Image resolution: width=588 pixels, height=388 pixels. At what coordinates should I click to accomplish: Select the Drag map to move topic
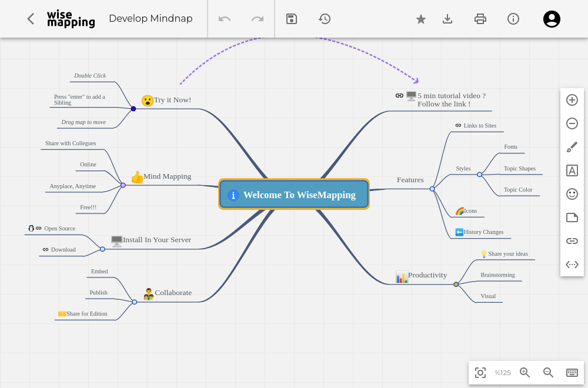[x=83, y=122]
